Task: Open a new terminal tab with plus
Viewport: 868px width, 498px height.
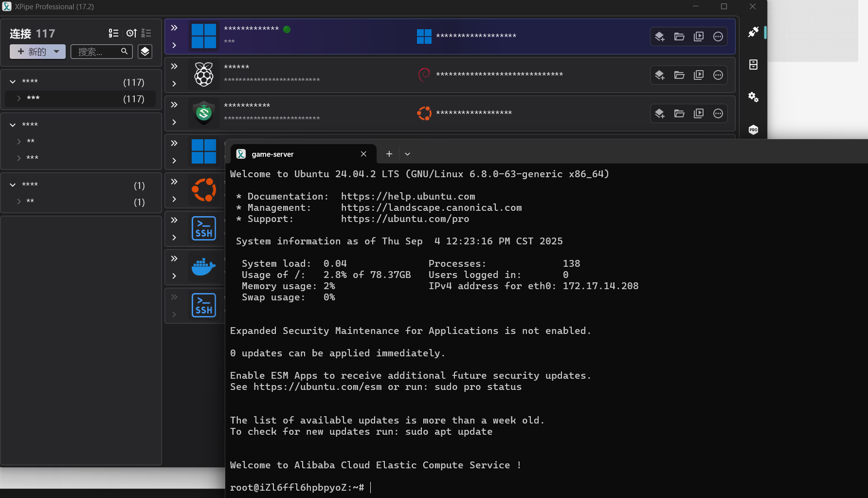Action: [x=389, y=154]
